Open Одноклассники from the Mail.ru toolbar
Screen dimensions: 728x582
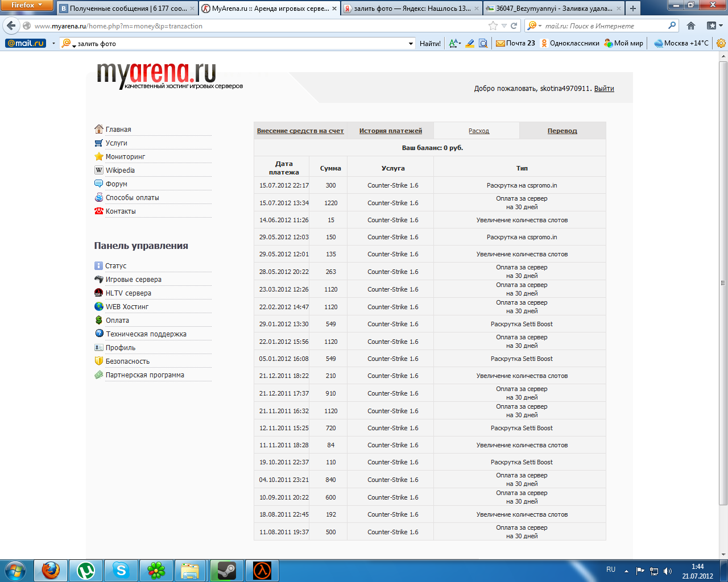pyautogui.click(x=570, y=43)
